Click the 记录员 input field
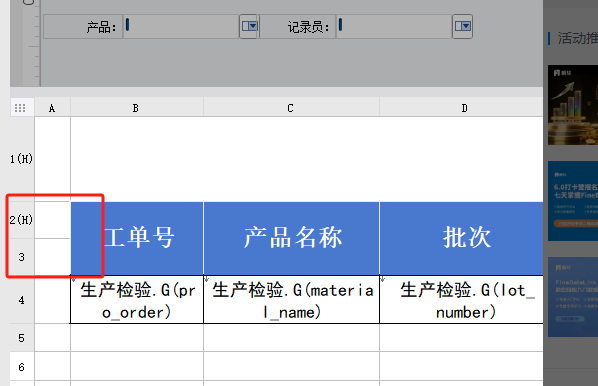The height and width of the screenshot is (386, 598). pos(394,26)
